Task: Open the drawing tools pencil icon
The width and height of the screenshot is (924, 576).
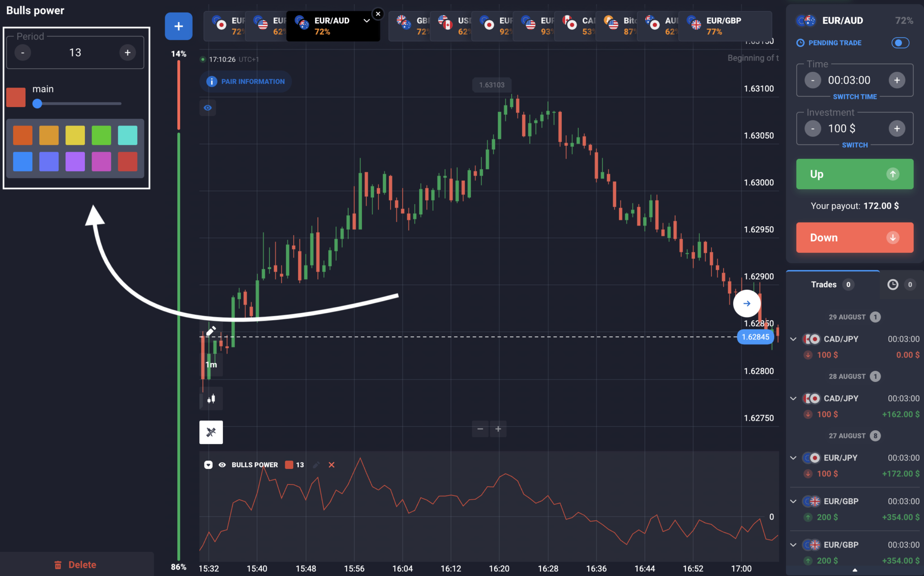Action: point(211,331)
